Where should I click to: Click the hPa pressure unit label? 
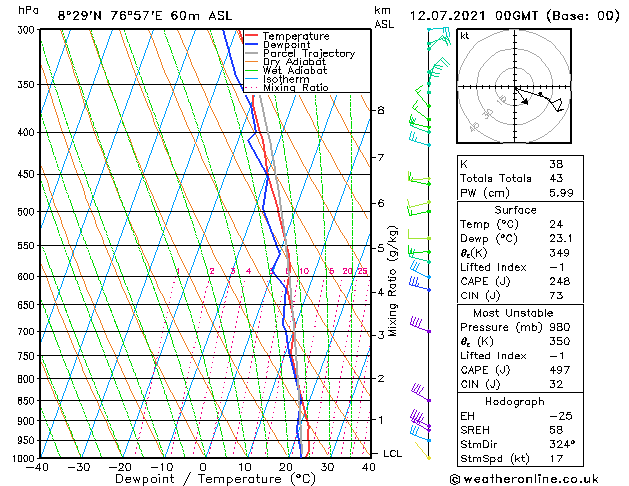pyautogui.click(x=28, y=11)
